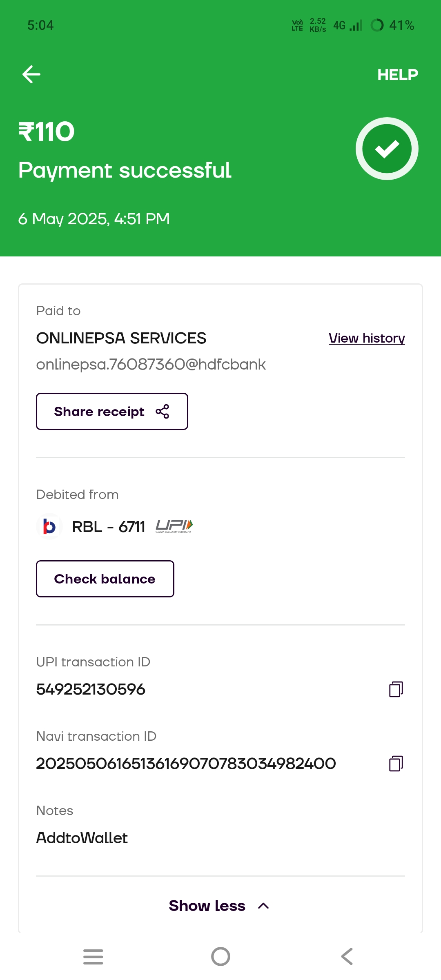The height and width of the screenshot is (980, 441).
Task: Tap the green payment success checkmark
Action: (387, 149)
